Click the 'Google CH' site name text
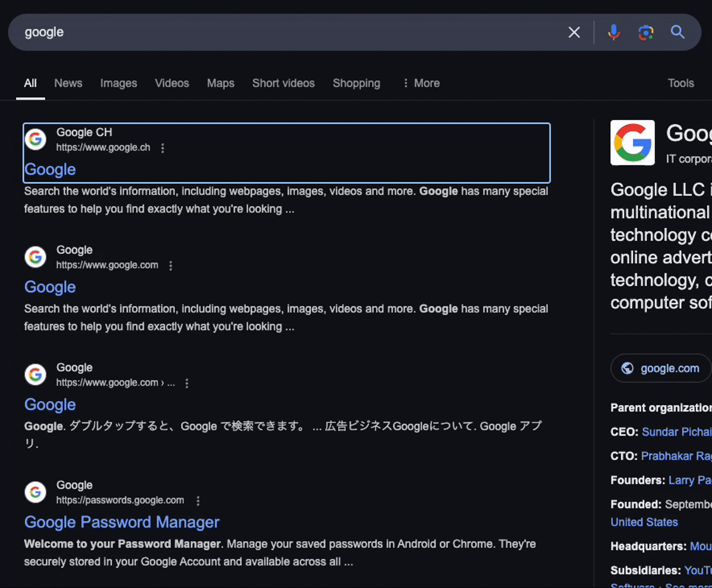This screenshot has width=712, height=588. pos(84,132)
